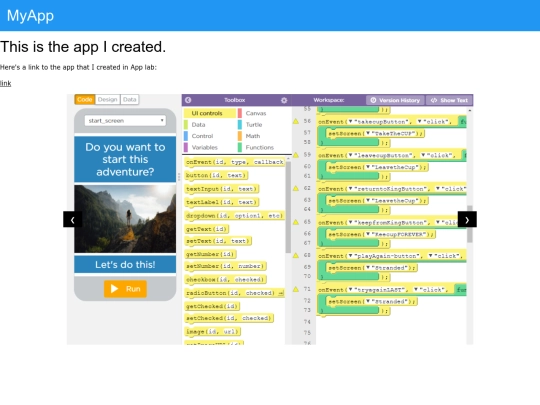Click the warning triangle on line 65
This screenshot has height=405, width=540.
click(296, 222)
